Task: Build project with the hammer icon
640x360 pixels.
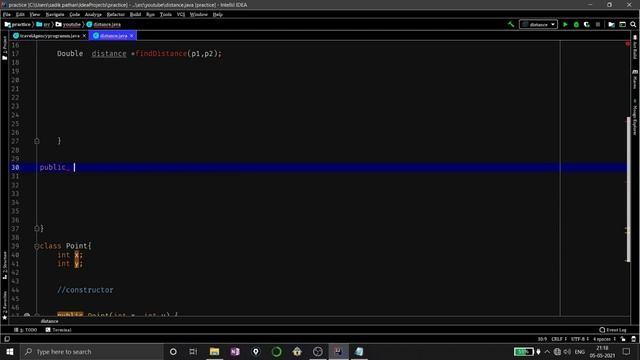Action: 511,24
